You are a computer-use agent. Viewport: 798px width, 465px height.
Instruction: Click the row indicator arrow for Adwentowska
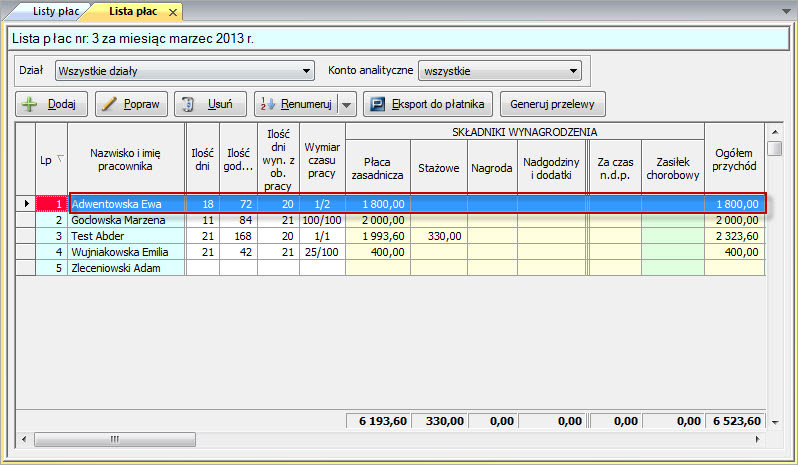click(26, 204)
